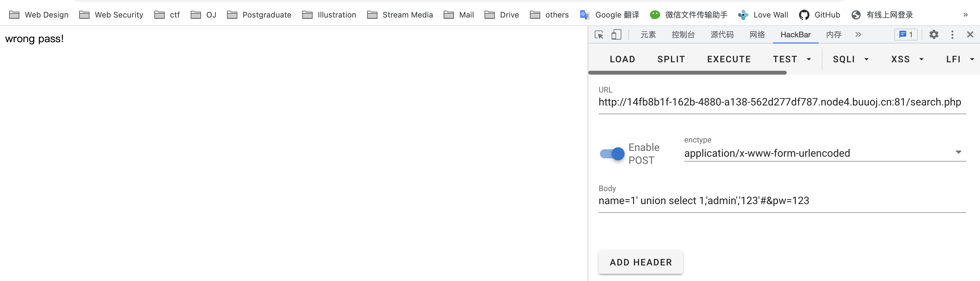Toggle the Enable POST switch
980x281 pixels.
612,154
